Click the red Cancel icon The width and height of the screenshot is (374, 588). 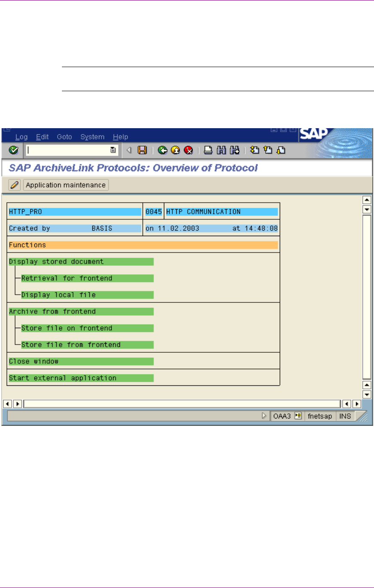pyautogui.click(x=188, y=150)
